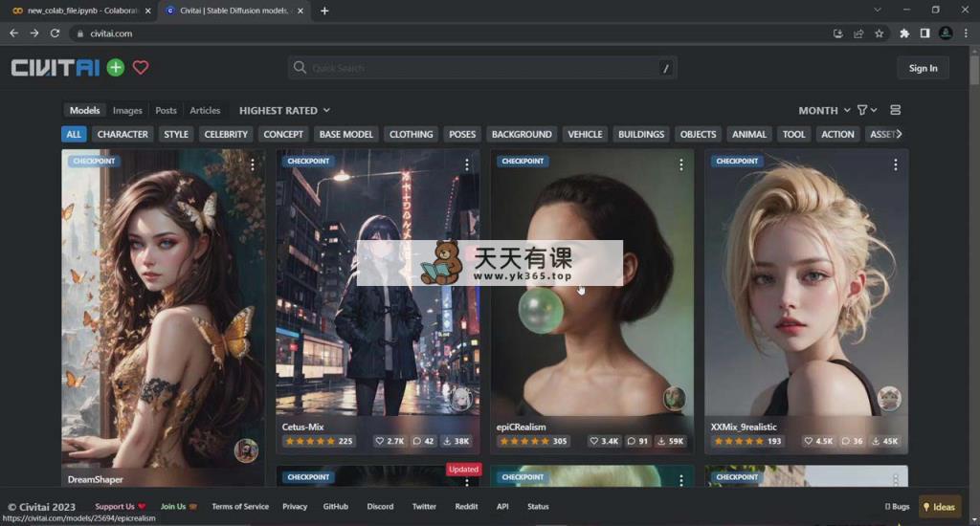Click the Bugs report button

coord(898,507)
